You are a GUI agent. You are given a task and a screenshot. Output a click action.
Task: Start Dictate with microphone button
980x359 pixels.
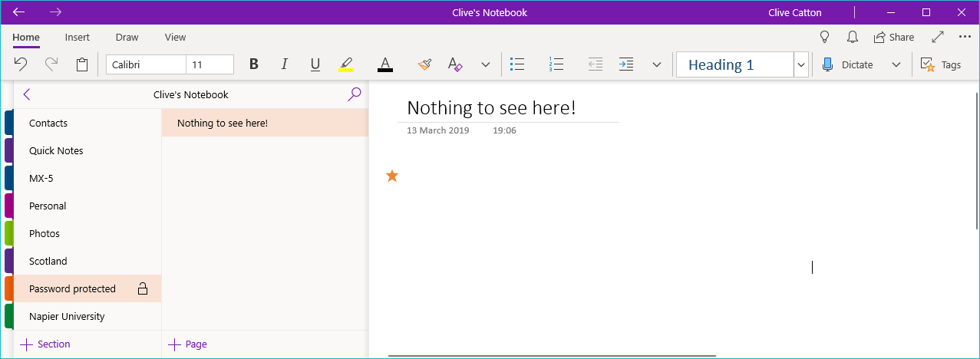(847, 64)
